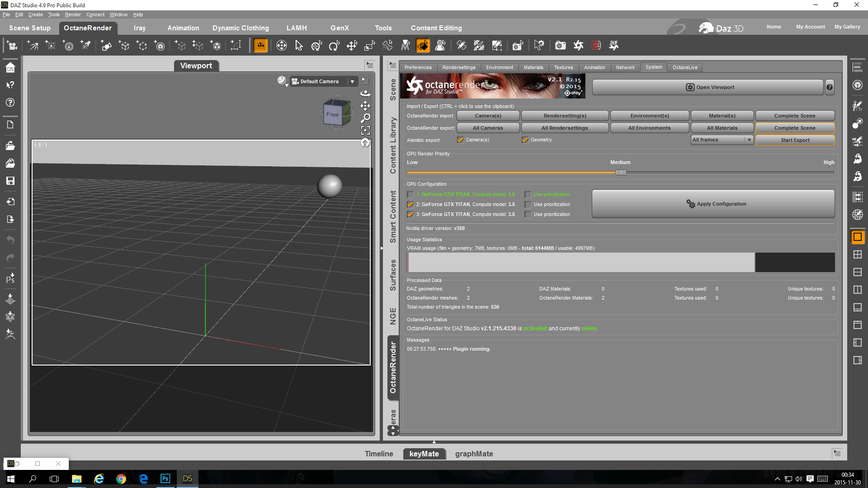Uncheck Alembic export Camera(s) checkbox

coord(460,140)
